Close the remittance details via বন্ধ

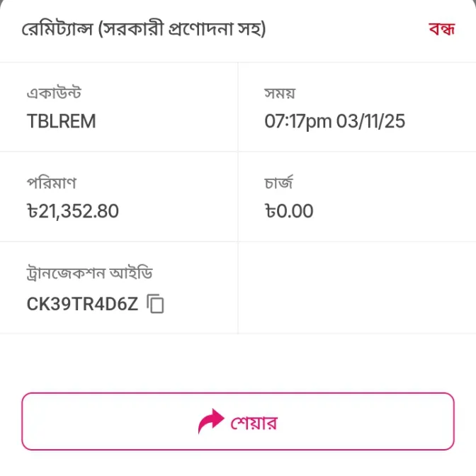pos(441,30)
